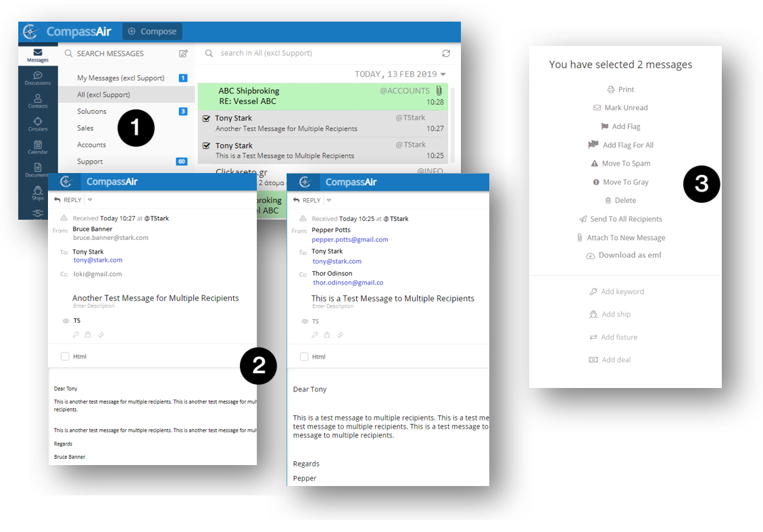Open the 'My Messages (excl Support)' folder
Viewport: 763px width, 532px height.
126,78
